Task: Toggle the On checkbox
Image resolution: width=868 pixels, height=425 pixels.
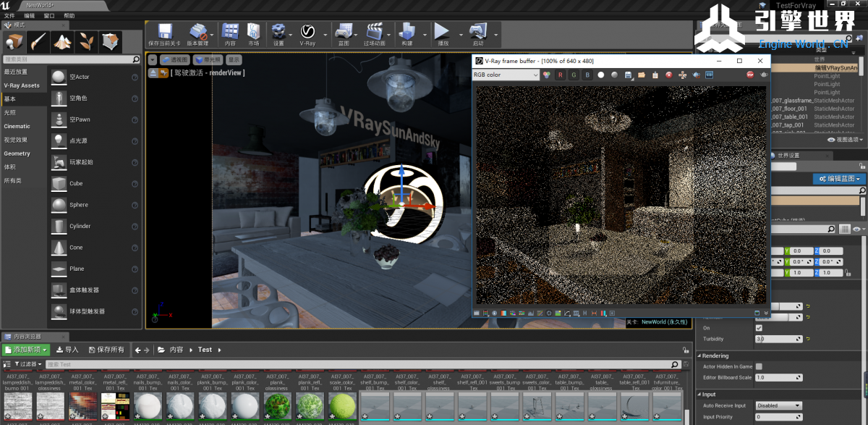Action: pyautogui.click(x=759, y=328)
